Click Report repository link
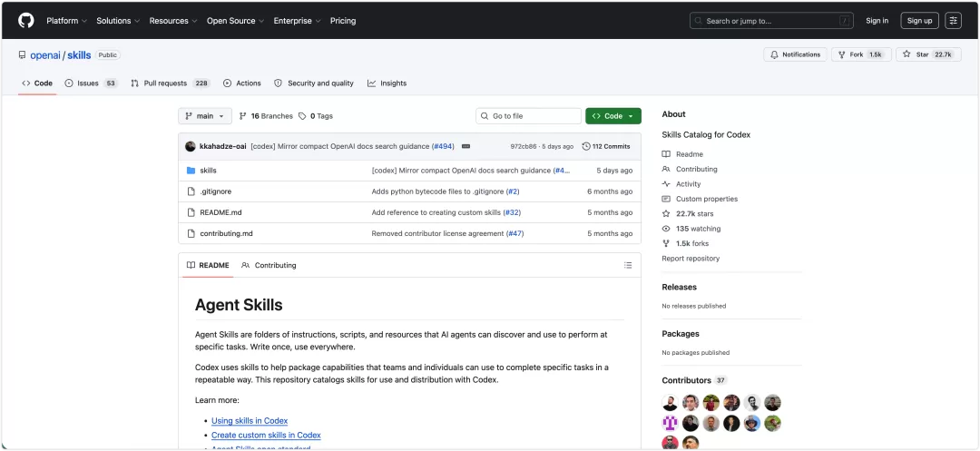This screenshot has height=451, width=980. coord(691,259)
